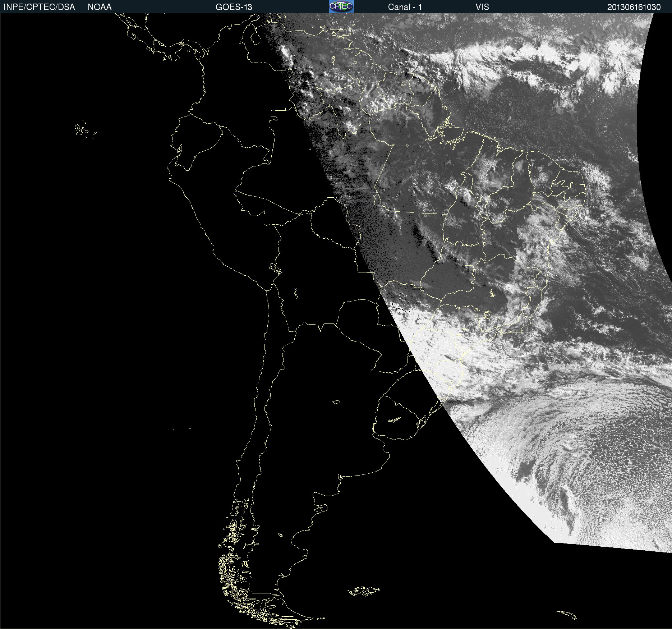Click the Canal - 1 label

405,7
